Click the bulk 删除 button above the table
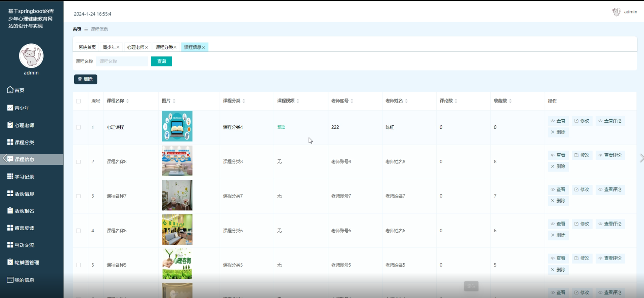The image size is (644, 298). pyautogui.click(x=86, y=79)
